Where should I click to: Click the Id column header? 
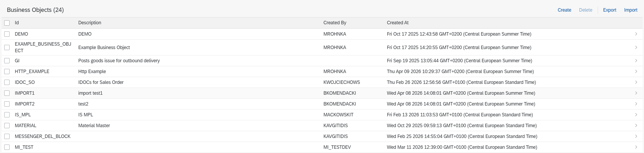pos(17,23)
